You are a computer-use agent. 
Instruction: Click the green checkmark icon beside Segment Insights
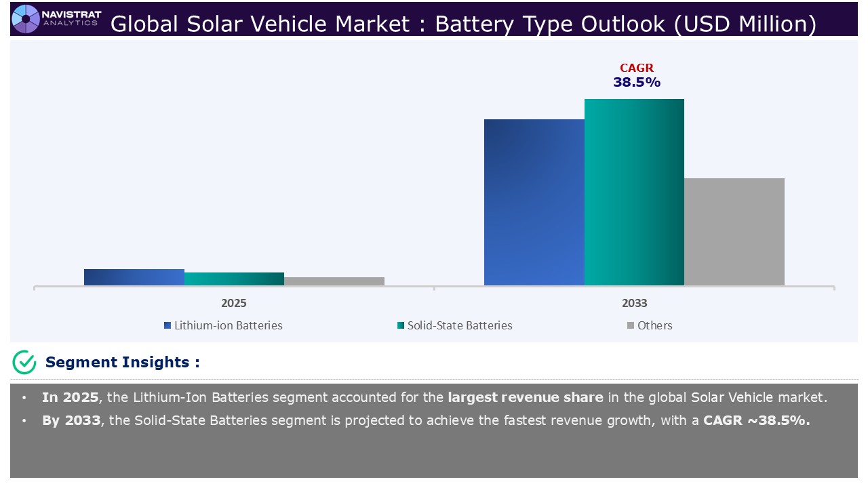coord(24,362)
